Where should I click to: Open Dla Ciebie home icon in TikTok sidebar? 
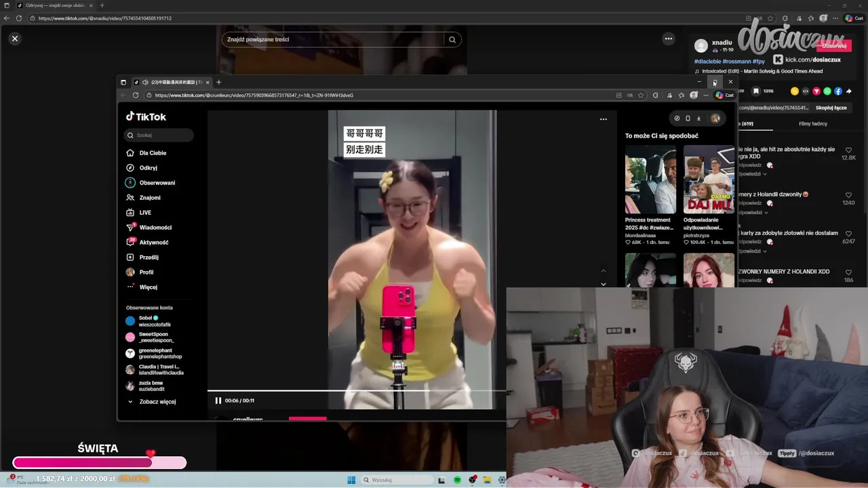[x=130, y=153]
